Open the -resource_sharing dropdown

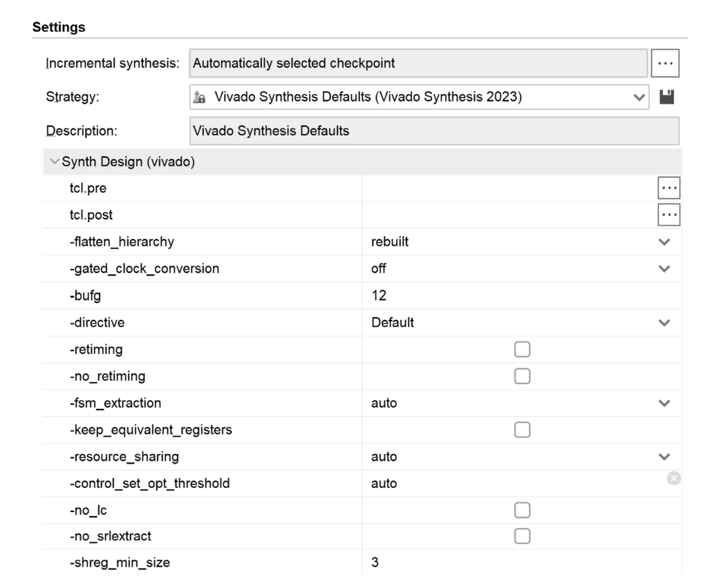pyautogui.click(x=664, y=457)
